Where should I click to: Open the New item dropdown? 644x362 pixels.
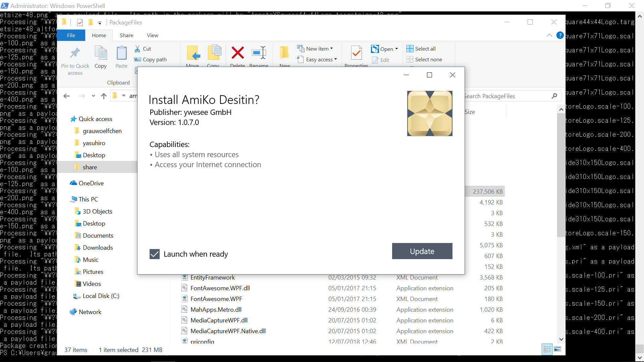[331, 49]
